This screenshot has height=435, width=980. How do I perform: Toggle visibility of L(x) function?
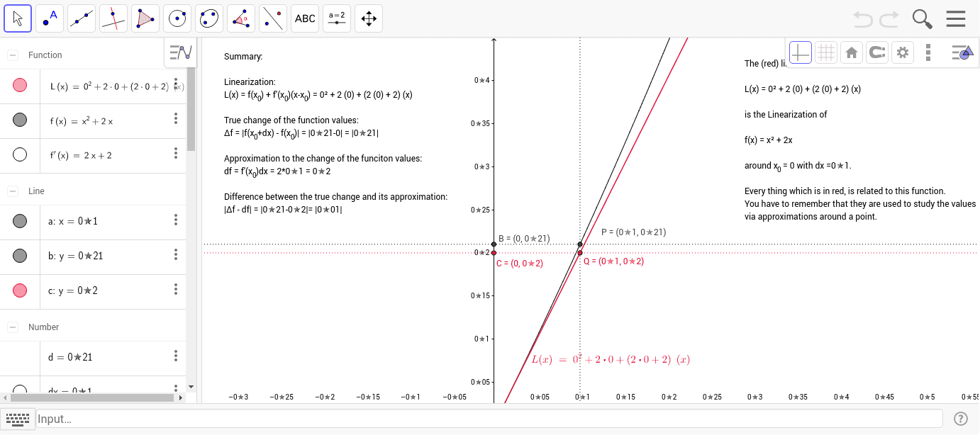tap(20, 86)
